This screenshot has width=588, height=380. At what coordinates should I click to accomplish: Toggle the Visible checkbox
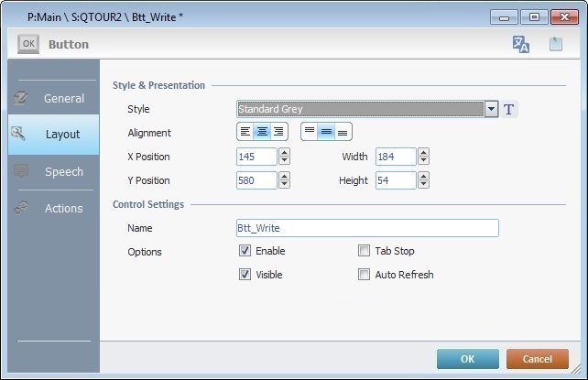point(245,275)
